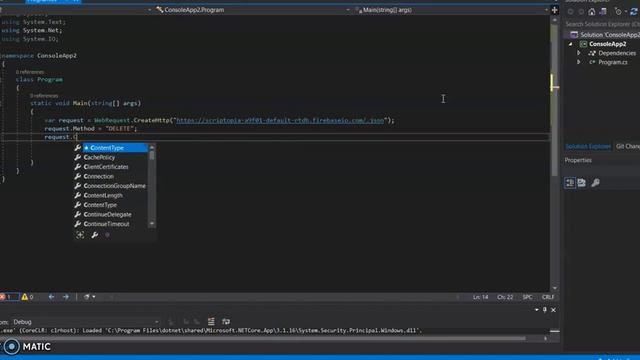Select the starred ContentType suggestion
The width and height of the screenshot is (640, 360).
[x=115, y=148]
